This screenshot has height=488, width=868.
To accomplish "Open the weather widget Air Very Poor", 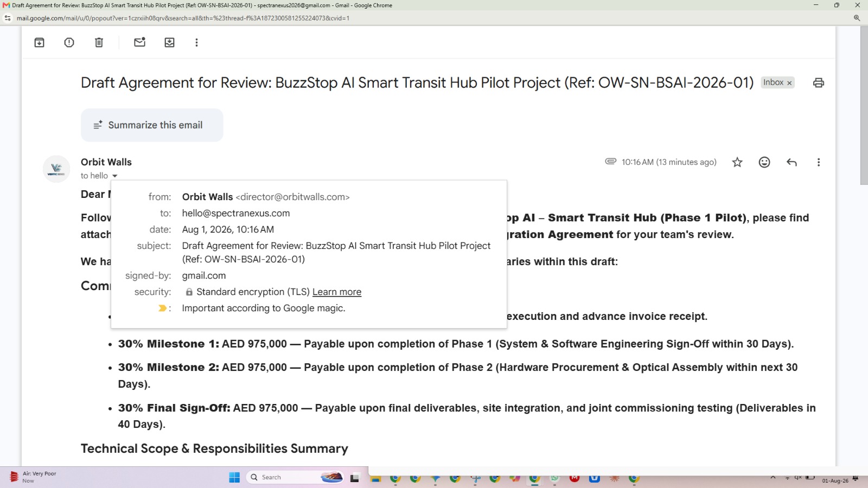I will 34,477.
